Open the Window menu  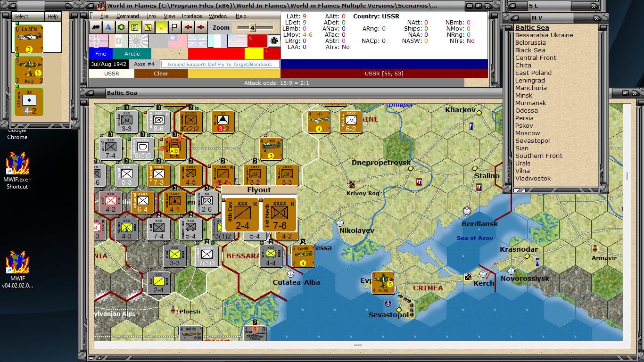click(218, 16)
